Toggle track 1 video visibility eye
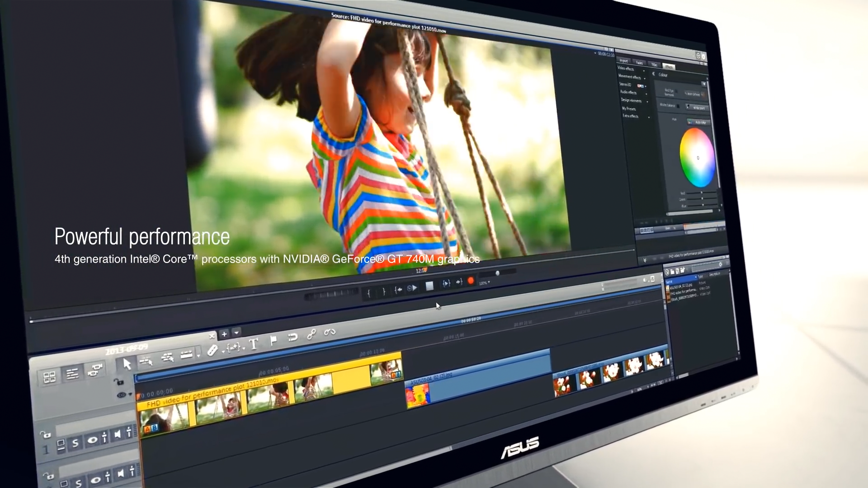 click(x=92, y=440)
